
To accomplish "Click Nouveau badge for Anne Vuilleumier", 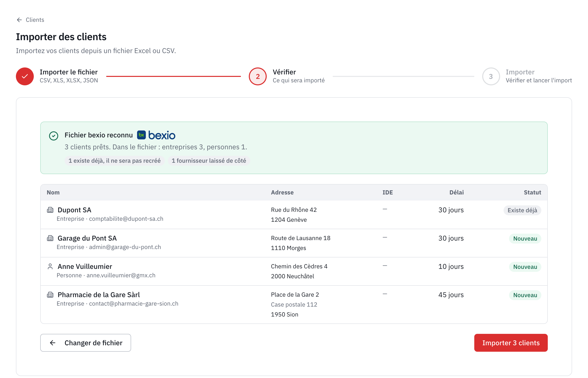I will (525, 267).
